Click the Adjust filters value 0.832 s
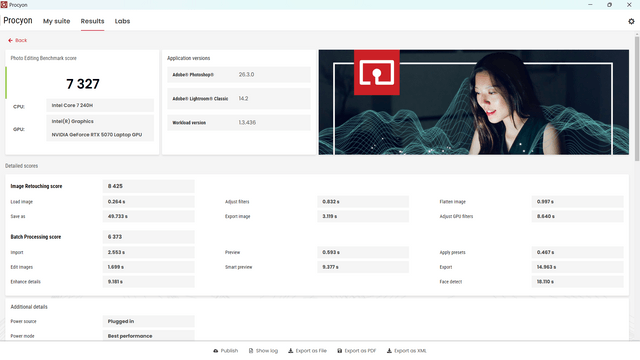This screenshot has height=360, width=640. pos(363,202)
